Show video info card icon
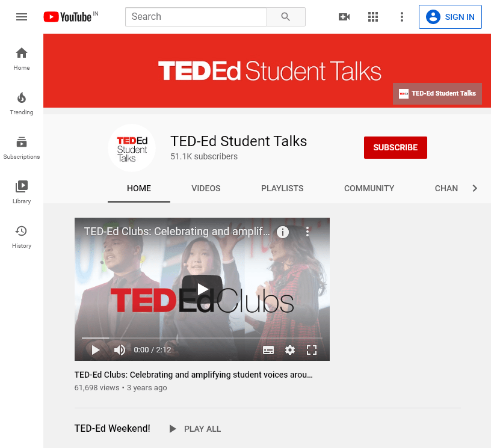This screenshot has width=491, height=448. point(283,232)
